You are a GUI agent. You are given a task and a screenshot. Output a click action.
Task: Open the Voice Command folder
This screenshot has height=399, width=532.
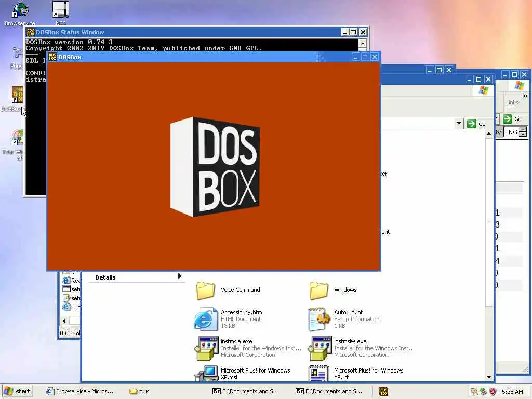[x=206, y=290]
